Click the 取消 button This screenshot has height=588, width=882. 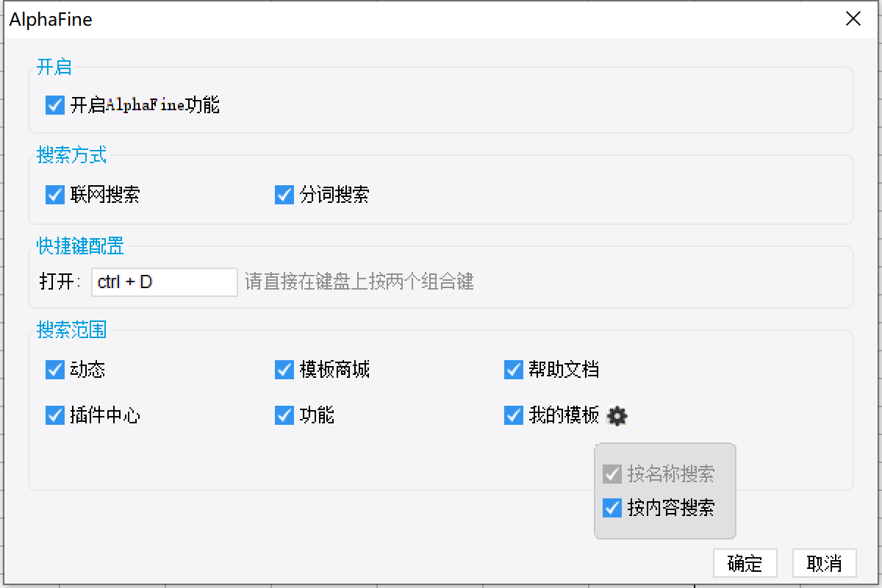pyautogui.click(x=824, y=564)
